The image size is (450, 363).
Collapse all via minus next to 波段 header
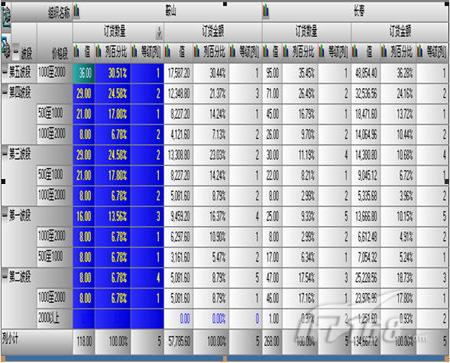[x=16, y=52]
